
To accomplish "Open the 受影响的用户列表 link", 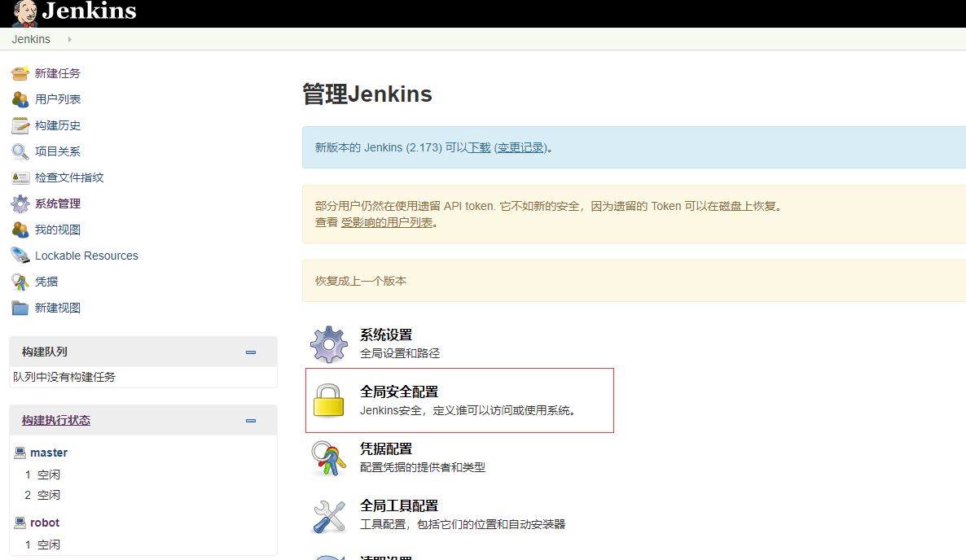I will point(387,223).
